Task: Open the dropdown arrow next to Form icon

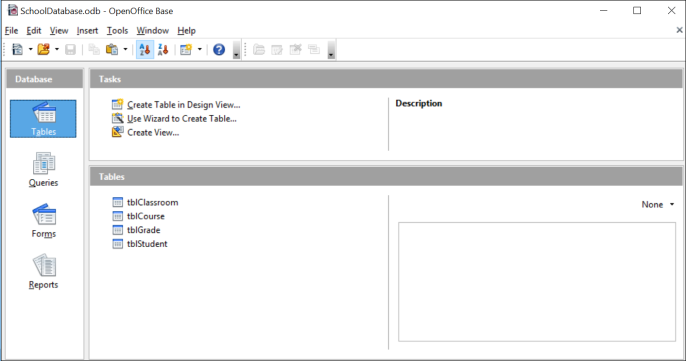Action: 200,49
